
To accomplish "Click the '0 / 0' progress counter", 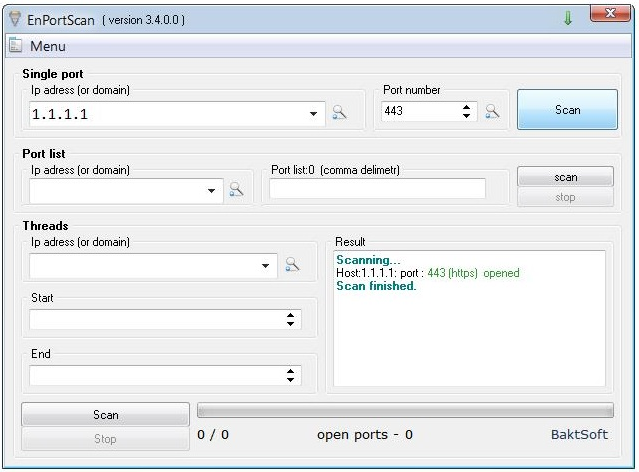I will [x=213, y=435].
